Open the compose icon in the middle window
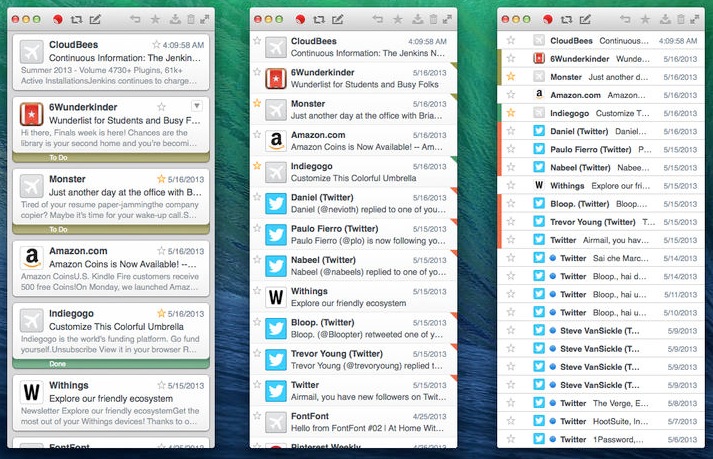The image size is (713, 459). (x=337, y=19)
